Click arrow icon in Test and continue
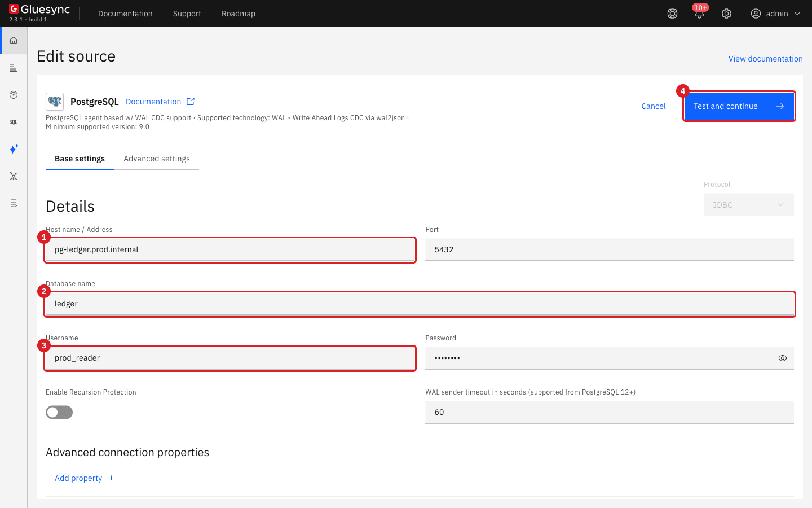The height and width of the screenshot is (508, 812). coord(780,106)
